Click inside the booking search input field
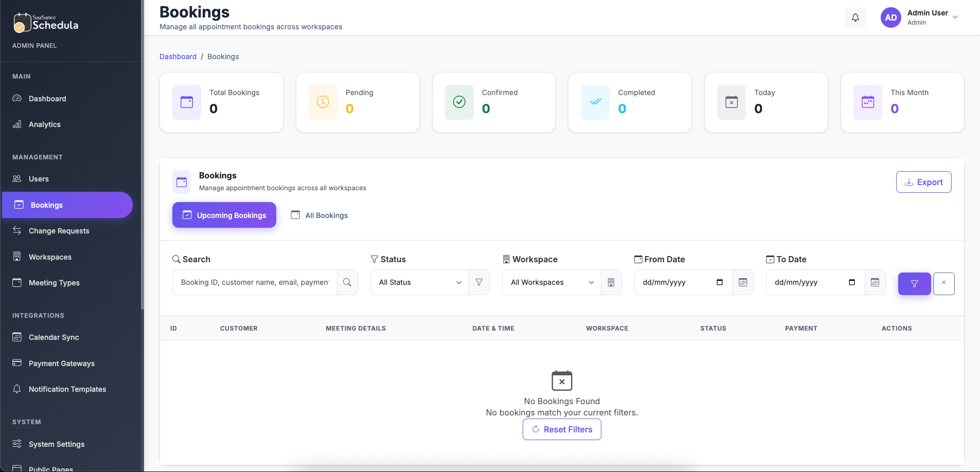980x472 pixels. click(x=254, y=282)
